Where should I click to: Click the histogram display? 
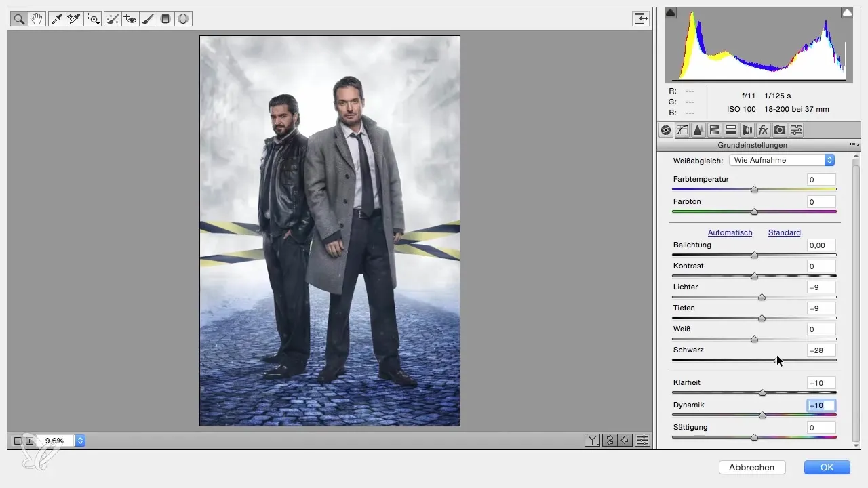tap(759, 45)
